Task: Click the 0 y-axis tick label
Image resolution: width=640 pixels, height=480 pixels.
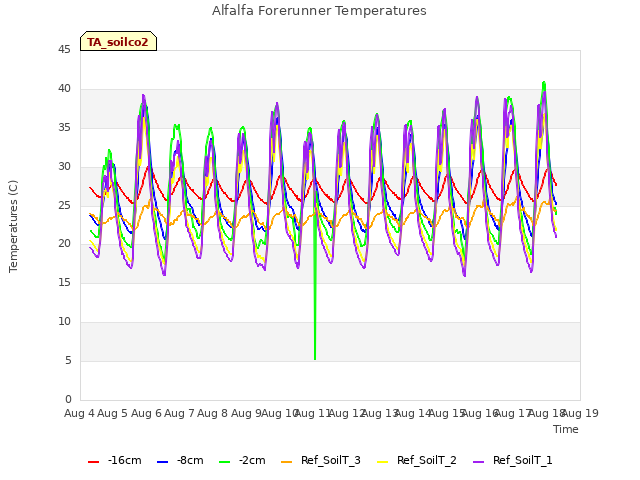Action: point(68,399)
